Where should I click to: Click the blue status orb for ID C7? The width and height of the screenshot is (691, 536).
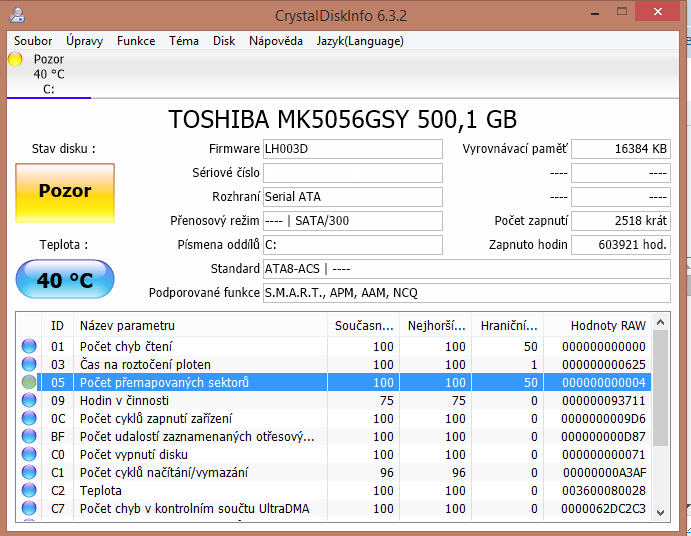tap(29, 509)
